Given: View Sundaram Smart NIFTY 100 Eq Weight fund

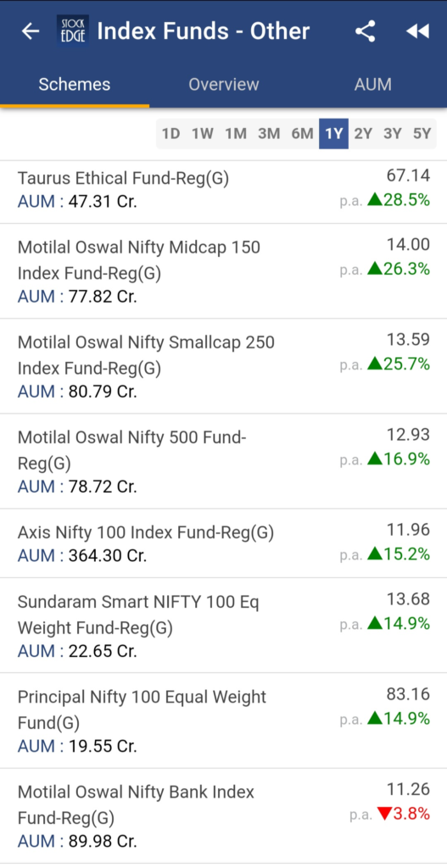Looking at the screenshot, I should (x=223, y=626).
